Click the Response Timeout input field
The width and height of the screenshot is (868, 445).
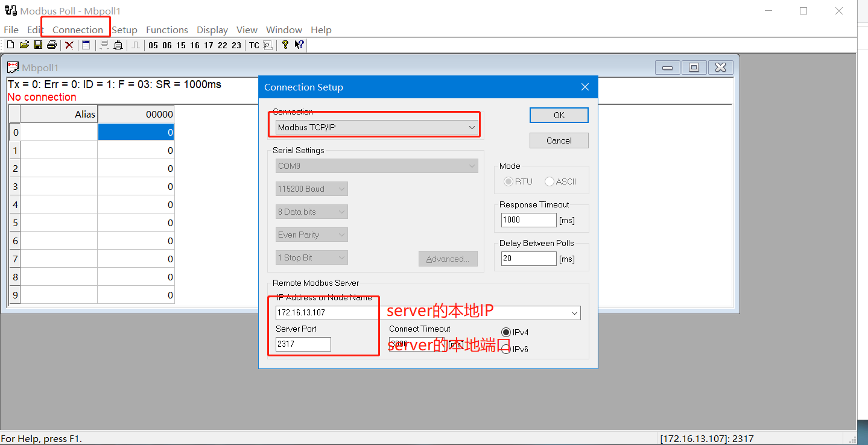point(528,220)
